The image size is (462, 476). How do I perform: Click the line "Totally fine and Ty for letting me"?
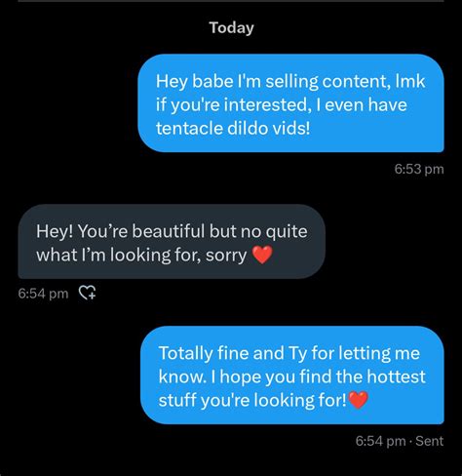[x=289, y=353]
